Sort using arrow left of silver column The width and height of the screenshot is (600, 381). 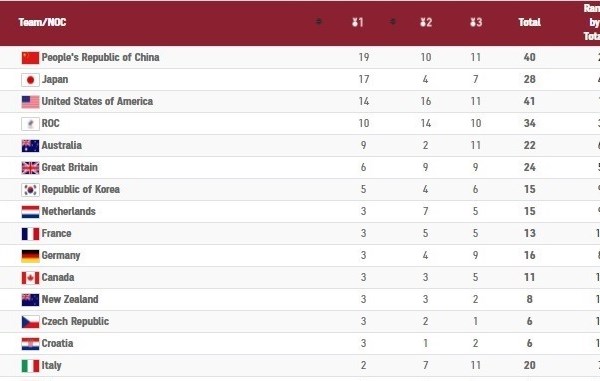(393, 22)
